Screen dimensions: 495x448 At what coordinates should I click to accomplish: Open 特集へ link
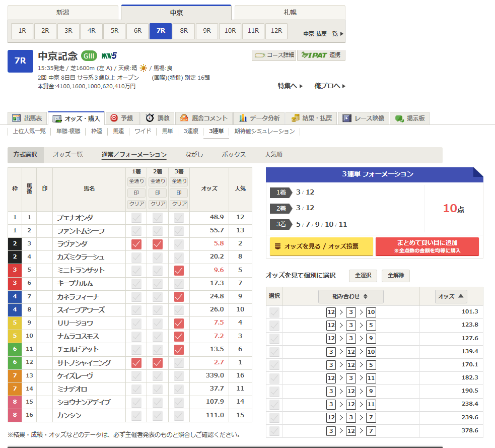tap(290, 86)
